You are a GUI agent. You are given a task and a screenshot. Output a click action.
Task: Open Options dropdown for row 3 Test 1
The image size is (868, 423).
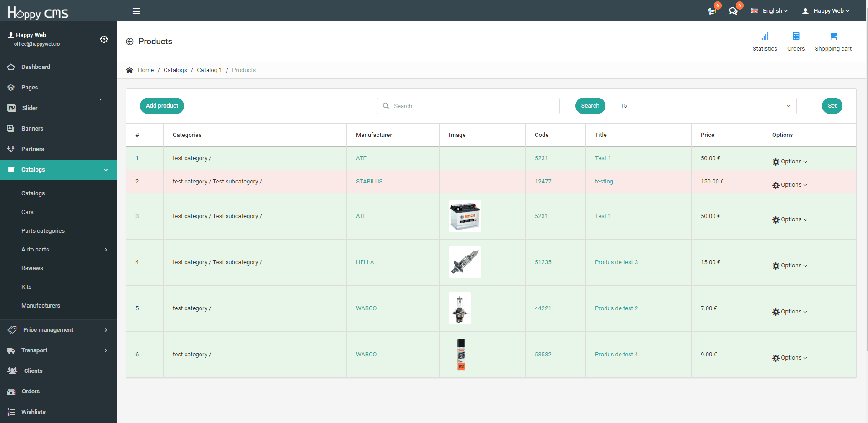click(790, 220)
